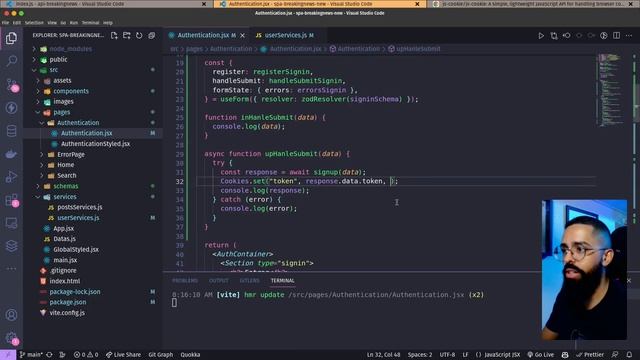Click main branch in status bar
Viewport: 640px width, 360px height.
pos(31,355)
